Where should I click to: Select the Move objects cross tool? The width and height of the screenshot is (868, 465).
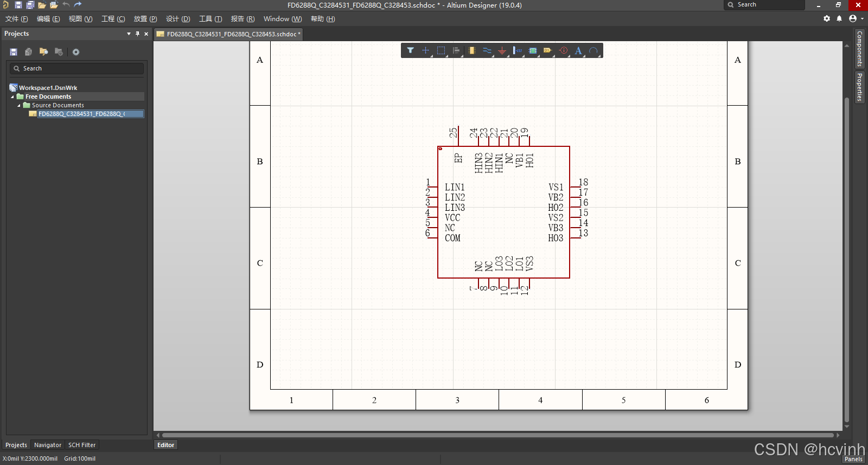pos(426,50)
